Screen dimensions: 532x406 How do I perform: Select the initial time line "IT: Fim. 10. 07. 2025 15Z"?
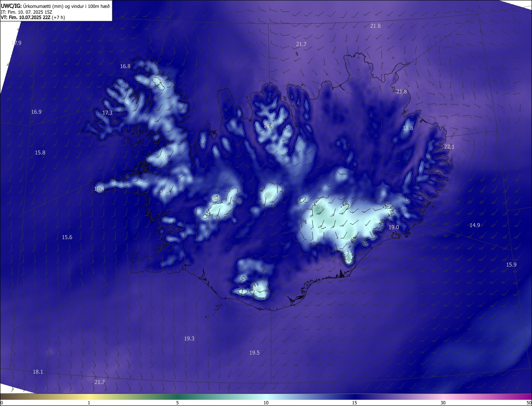point(26,12)
